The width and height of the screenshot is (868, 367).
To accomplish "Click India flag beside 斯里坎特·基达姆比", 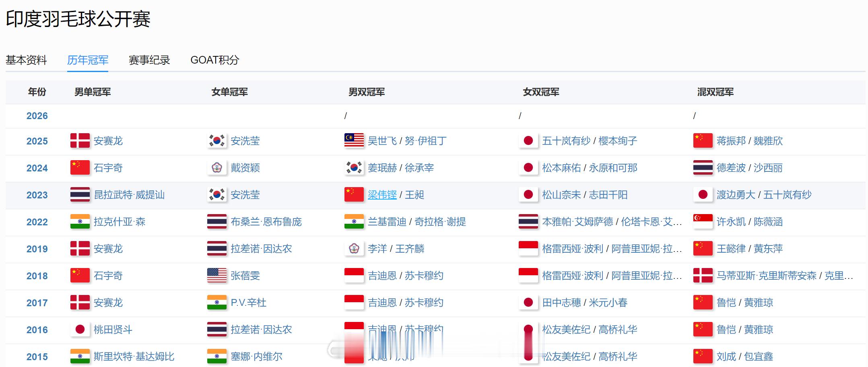I will (x=80, y=357).
